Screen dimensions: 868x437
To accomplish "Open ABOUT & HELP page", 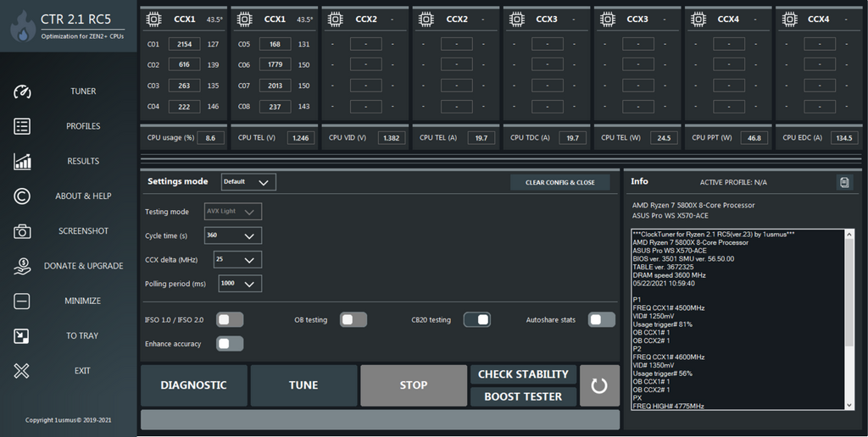I will click(83, 196).
